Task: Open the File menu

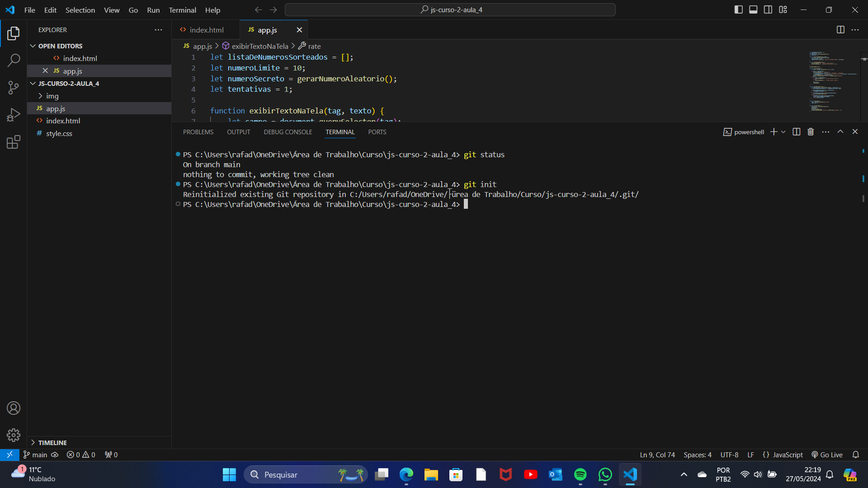Action: pos(29,9)
